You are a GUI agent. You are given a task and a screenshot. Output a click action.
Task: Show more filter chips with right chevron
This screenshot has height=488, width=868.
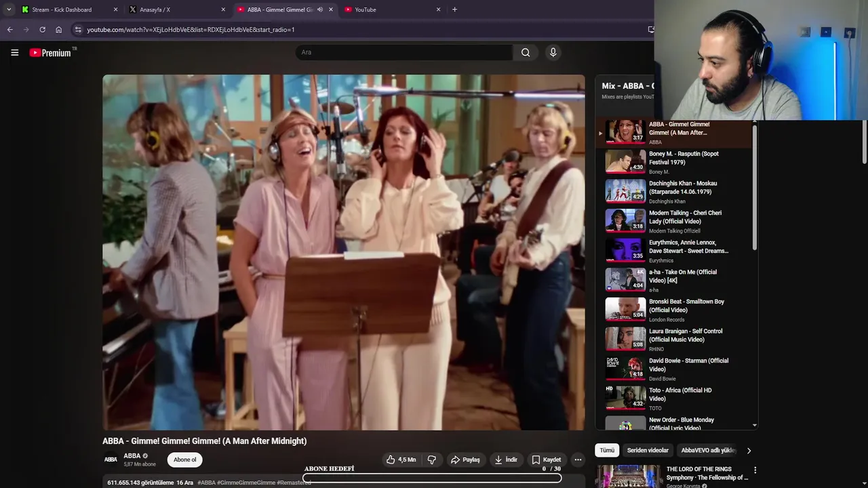[x=749, y=451]
